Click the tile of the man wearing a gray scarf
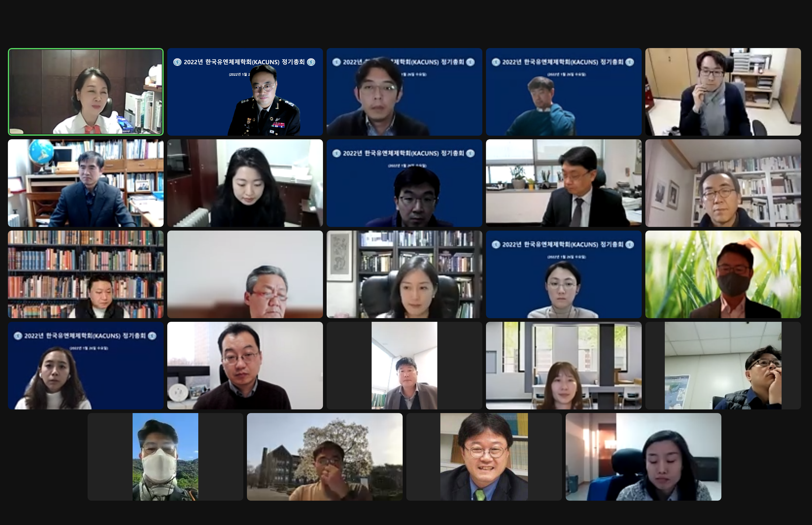Screen dimensions: 812x525 click(x=723, y=92)
